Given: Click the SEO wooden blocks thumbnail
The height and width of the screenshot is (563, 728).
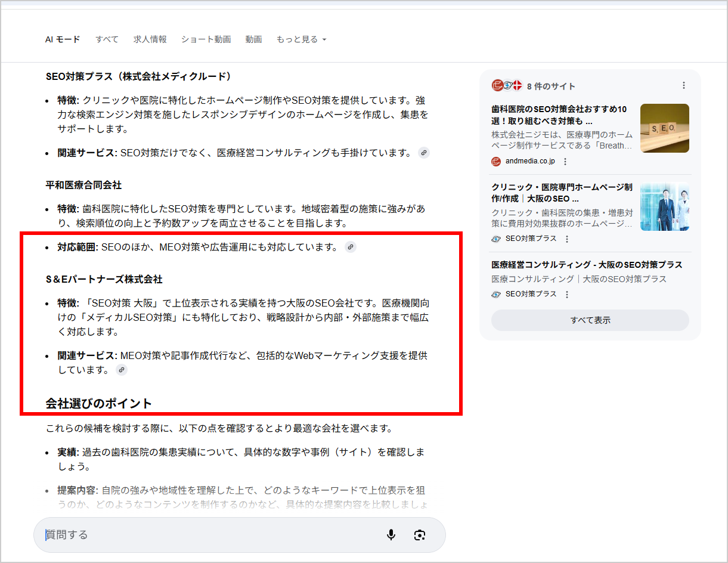Looking at the screenshot, I should point(664,128).
